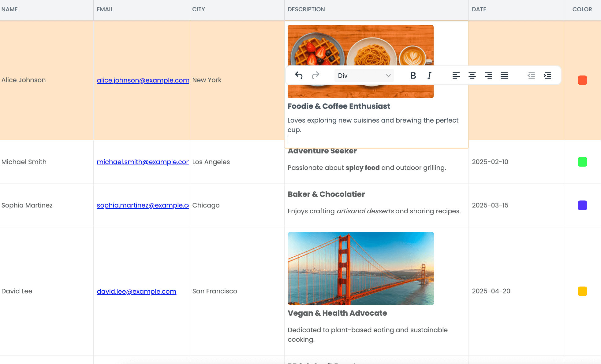Open sophia.martinez@example.com email link
601x364 pixels.
pos(143,205)
